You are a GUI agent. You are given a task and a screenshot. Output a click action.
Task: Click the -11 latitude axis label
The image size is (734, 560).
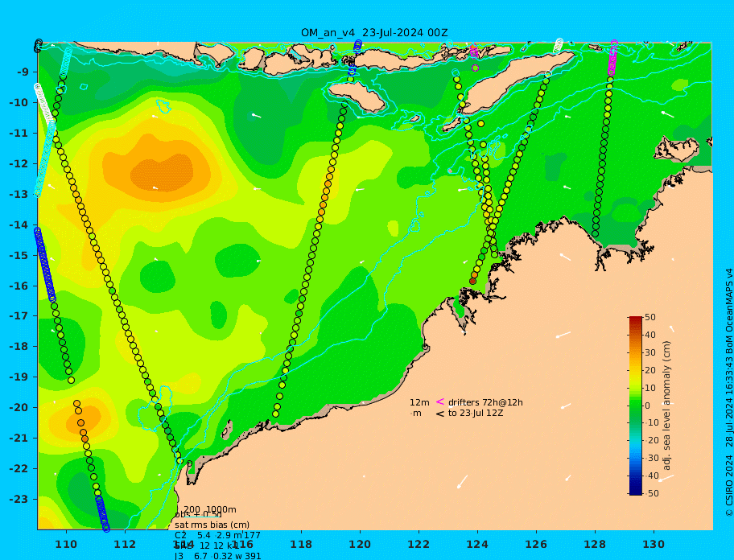pos(19,134)
